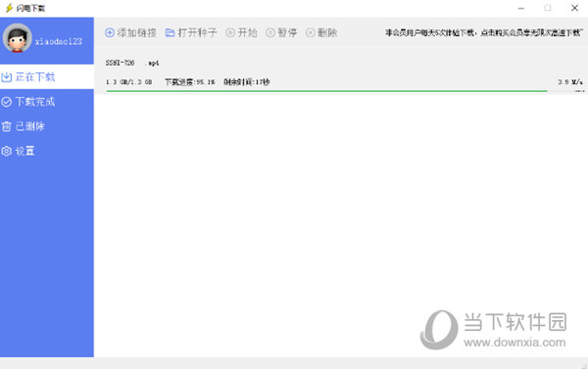
Task: Open the 正在下载 tab
Action: [47, 76]
